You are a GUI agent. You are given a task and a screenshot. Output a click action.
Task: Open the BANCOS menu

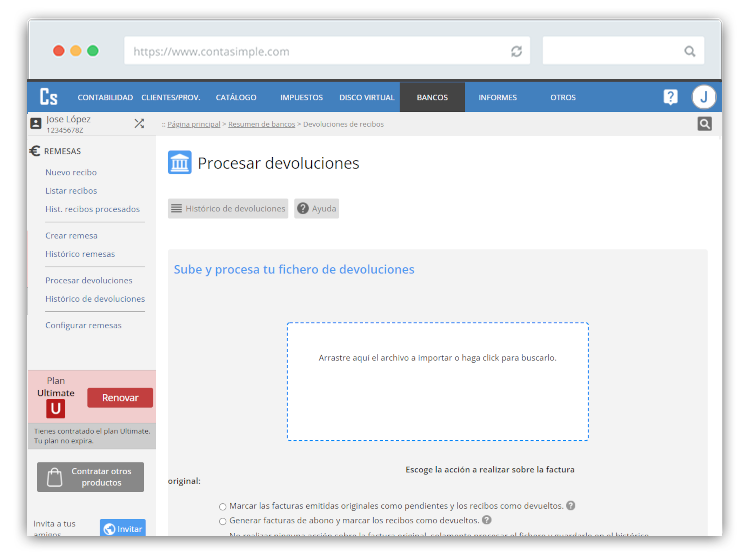click(432, 98)
